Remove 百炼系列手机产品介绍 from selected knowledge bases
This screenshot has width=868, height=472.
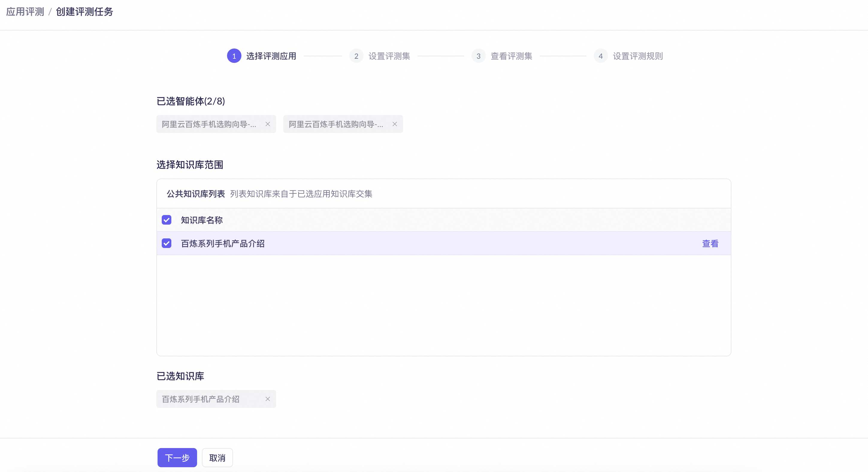click(267, 399)
